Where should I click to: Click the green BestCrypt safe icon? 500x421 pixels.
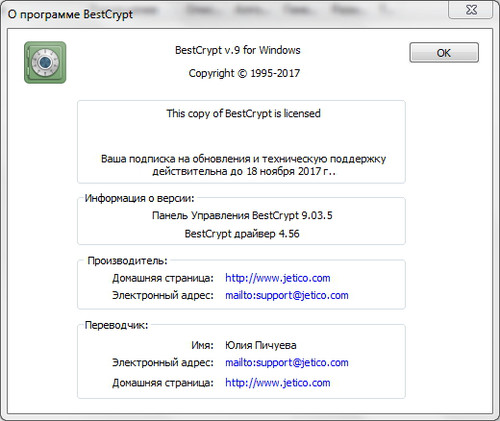45,62
